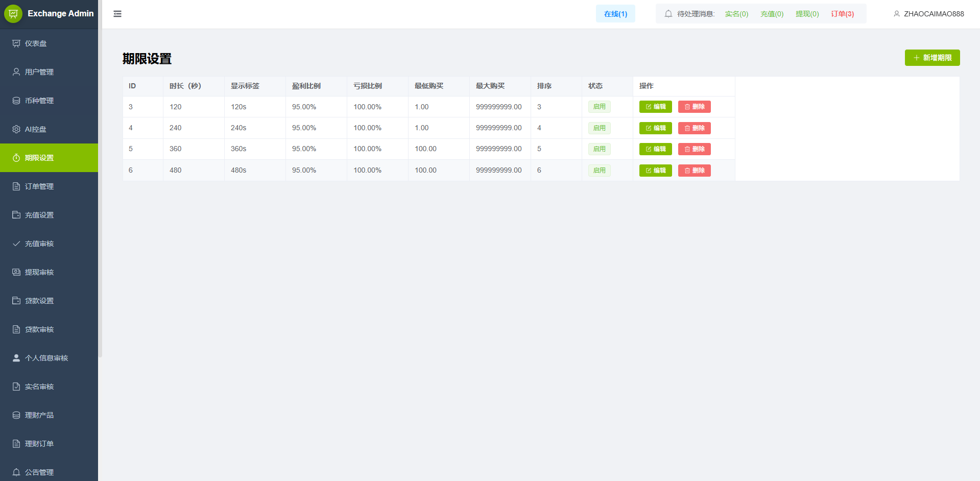
Task: Edit the 120s duration row
Action: pyautogui.click(x=655, y=107)
